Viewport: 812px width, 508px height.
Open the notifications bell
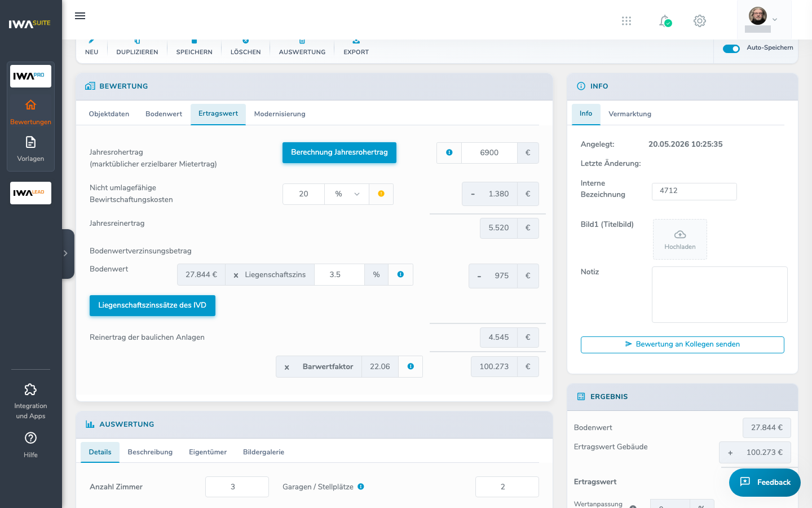click(x=665, y=21)
